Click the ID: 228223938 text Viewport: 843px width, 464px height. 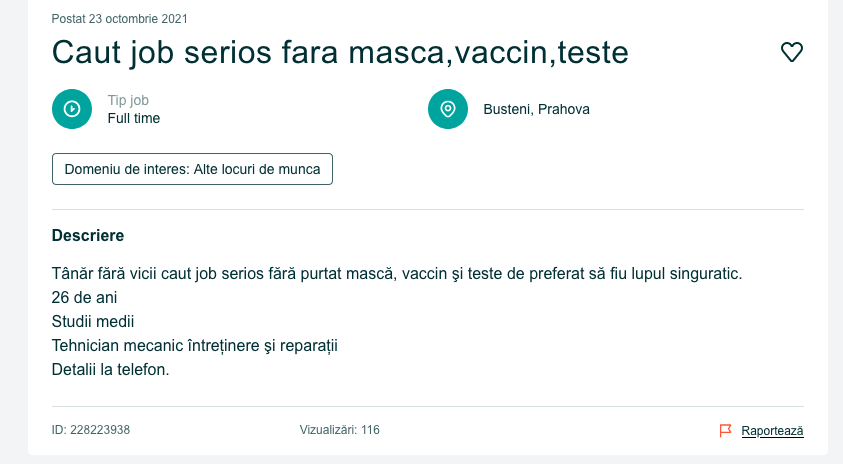(91, 430)
